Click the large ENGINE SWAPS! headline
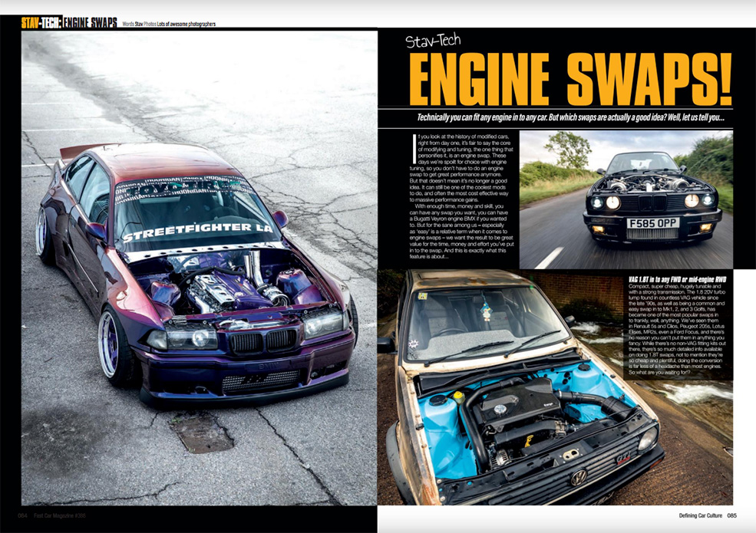 pos(570,80)
